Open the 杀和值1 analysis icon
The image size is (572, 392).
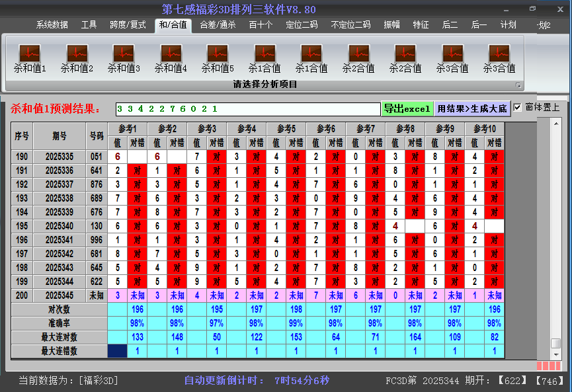[30, 54]
